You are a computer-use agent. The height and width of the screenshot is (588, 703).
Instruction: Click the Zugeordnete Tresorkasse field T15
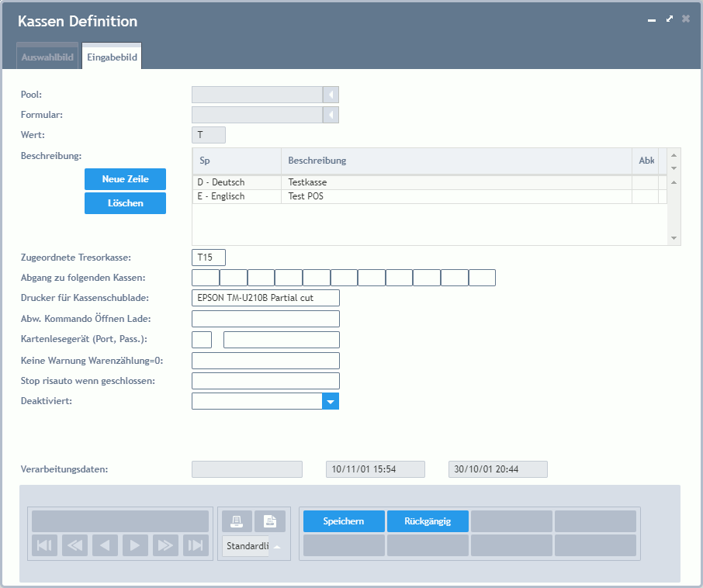coord(209,258)
